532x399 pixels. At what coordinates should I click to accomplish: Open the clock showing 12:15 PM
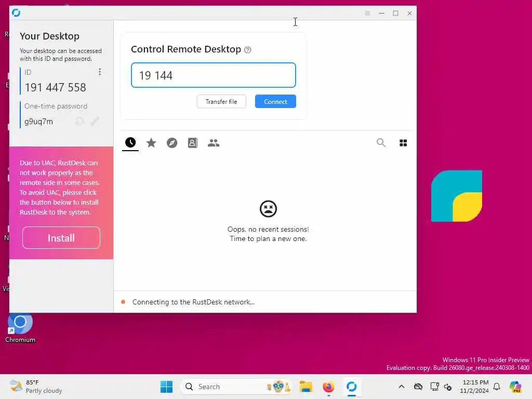[474, 387]
